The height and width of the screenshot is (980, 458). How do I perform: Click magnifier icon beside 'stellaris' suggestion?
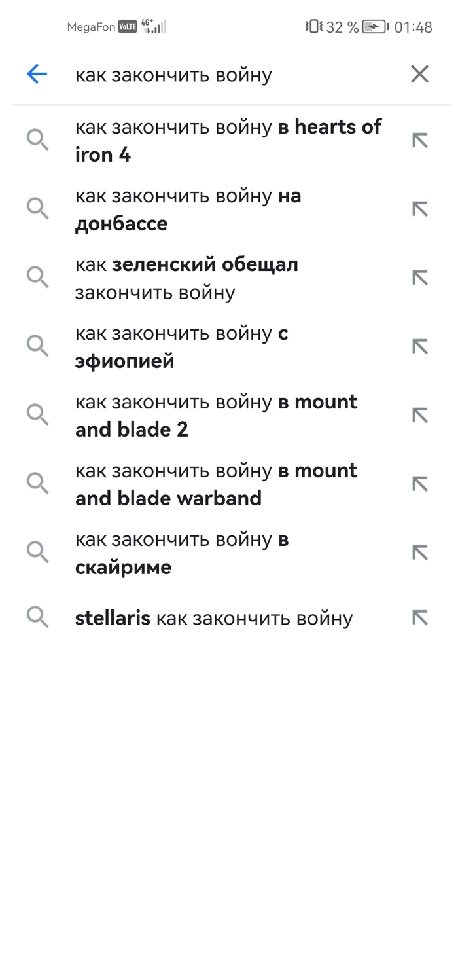(x=38, y=617)
